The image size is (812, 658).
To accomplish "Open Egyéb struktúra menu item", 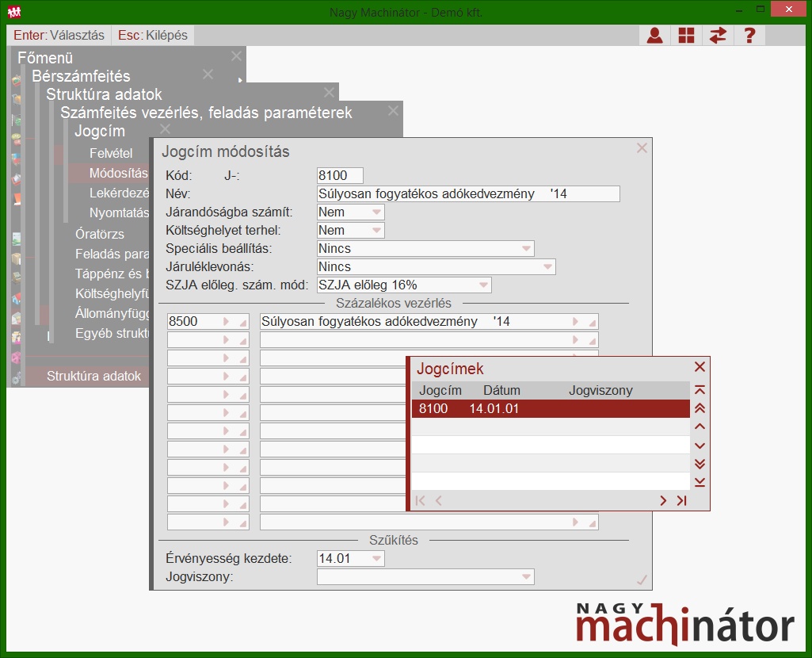I will tap(112, 333).
